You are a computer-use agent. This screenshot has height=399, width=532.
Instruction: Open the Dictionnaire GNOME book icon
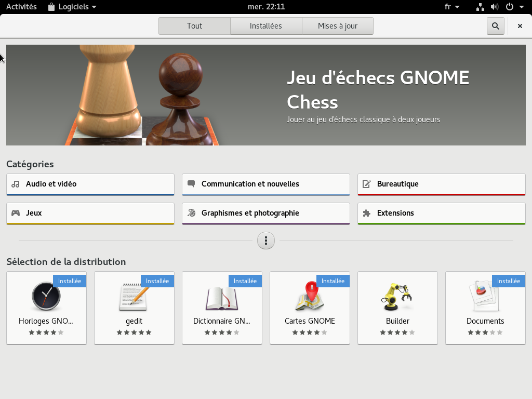click(222, 298)
